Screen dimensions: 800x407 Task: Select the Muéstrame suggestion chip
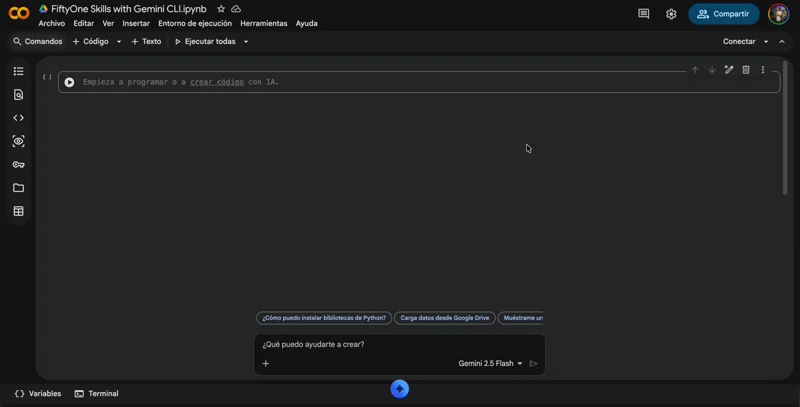click(x=521, y=318)
